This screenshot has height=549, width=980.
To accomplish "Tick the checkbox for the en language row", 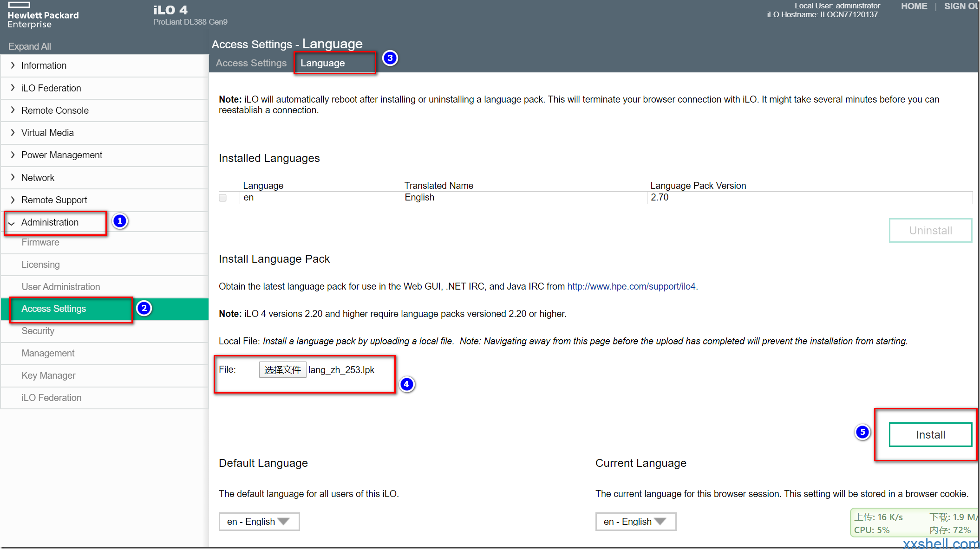I will 223,198.
